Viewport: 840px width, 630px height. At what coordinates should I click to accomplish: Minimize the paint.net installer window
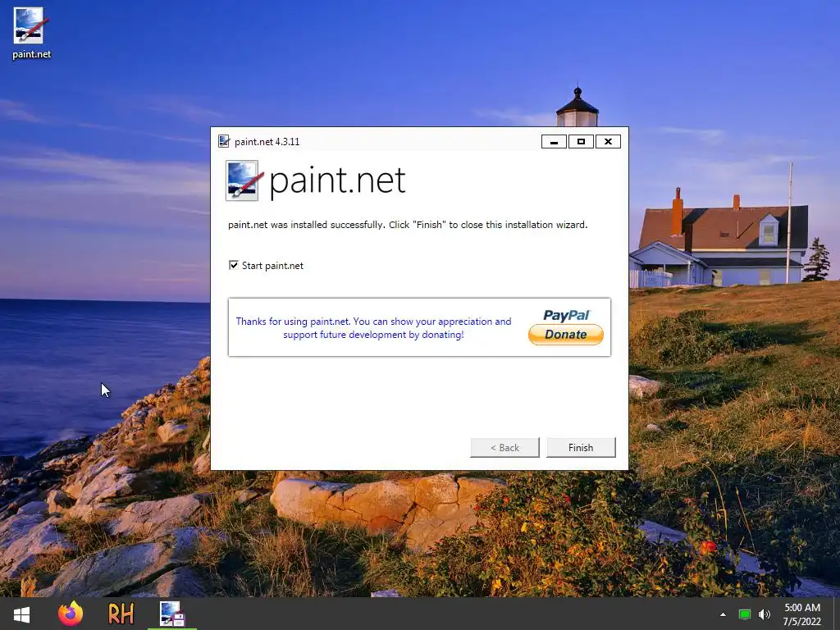(554, 141)
